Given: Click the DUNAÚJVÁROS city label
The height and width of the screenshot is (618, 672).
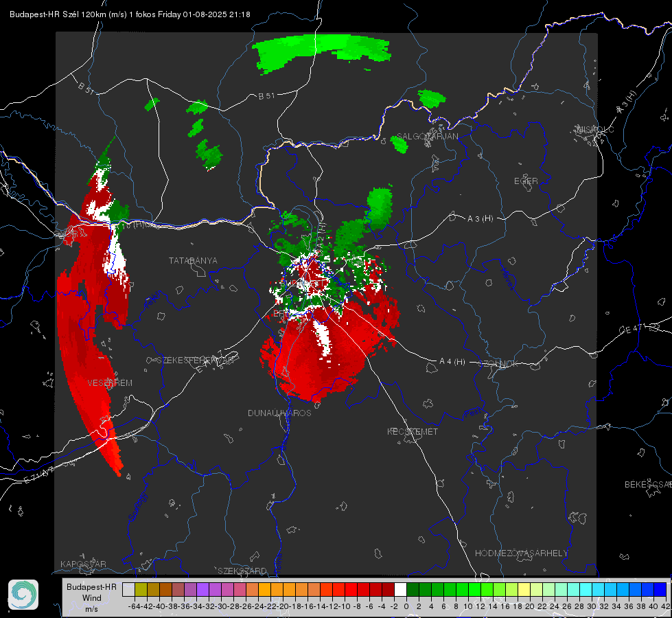Looking at the screenshot, I should (279, 413).
